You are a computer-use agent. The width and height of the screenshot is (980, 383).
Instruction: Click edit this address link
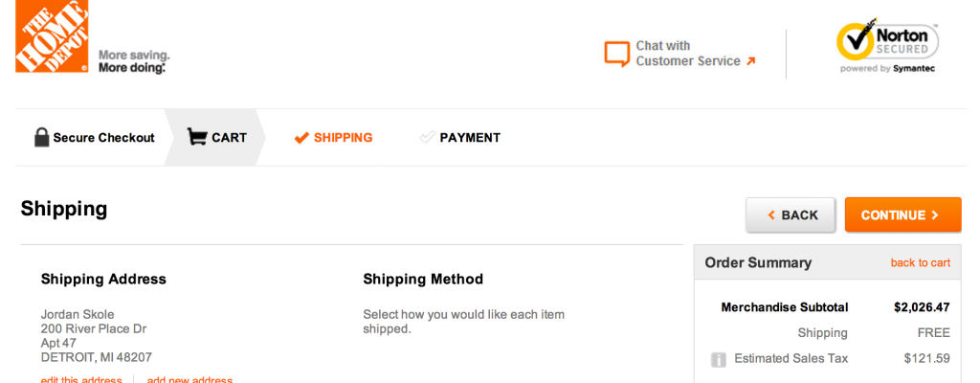point(81,379)
